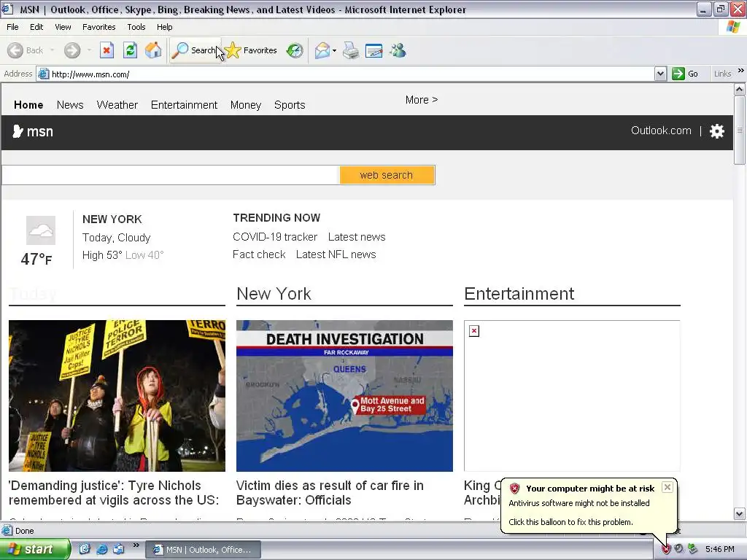747x560 pixels.
Task: Click the vertical scrollbar up arrow
Action: click(x=740, y=89)
